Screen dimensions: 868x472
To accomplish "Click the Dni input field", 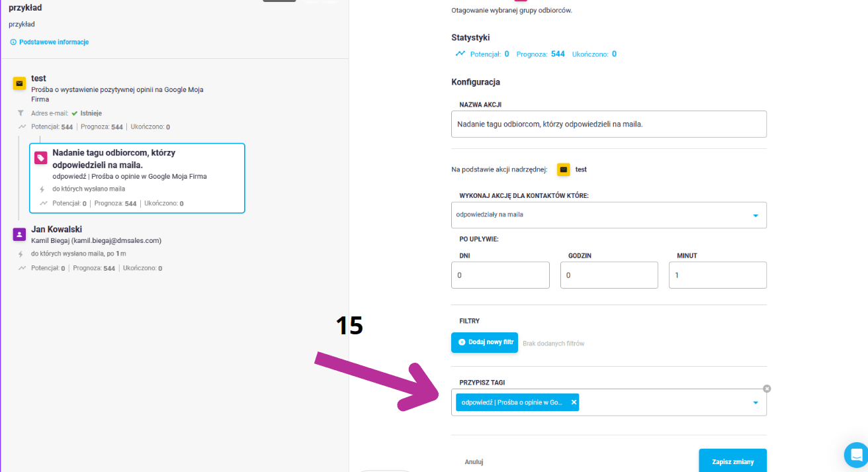I will pos(500,275).
